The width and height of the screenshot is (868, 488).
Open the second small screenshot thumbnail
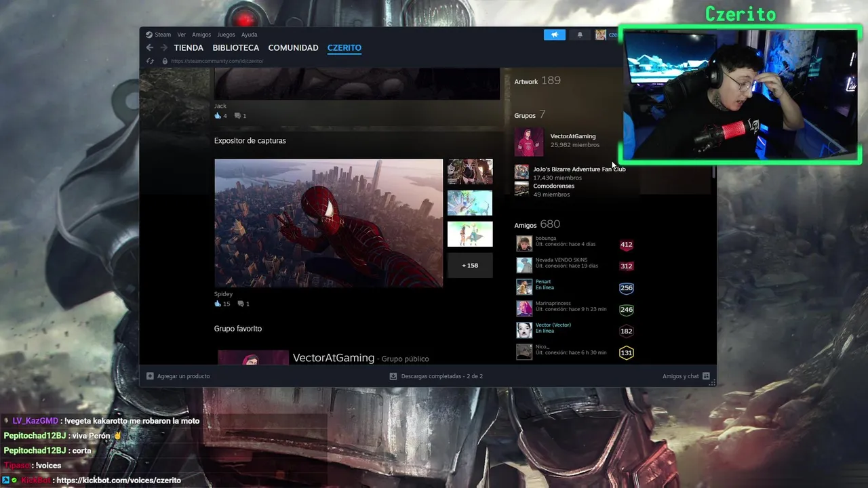pos(470,203)
